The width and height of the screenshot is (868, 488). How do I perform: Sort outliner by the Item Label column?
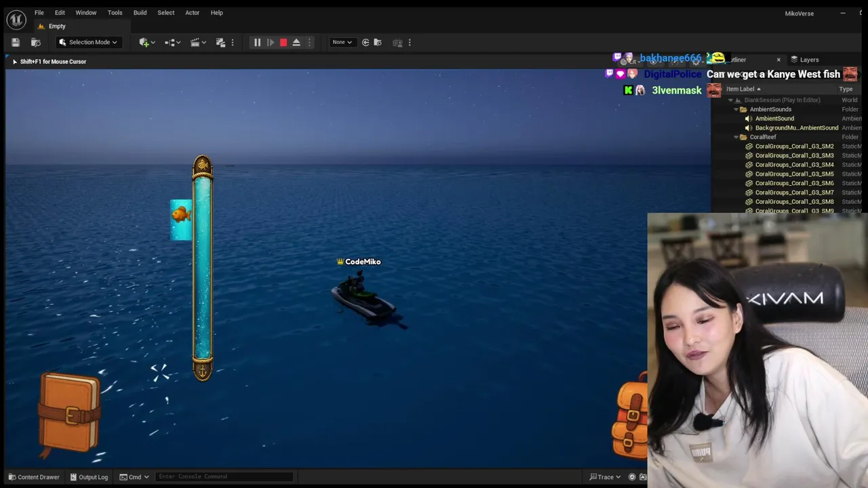pos(743,89)
